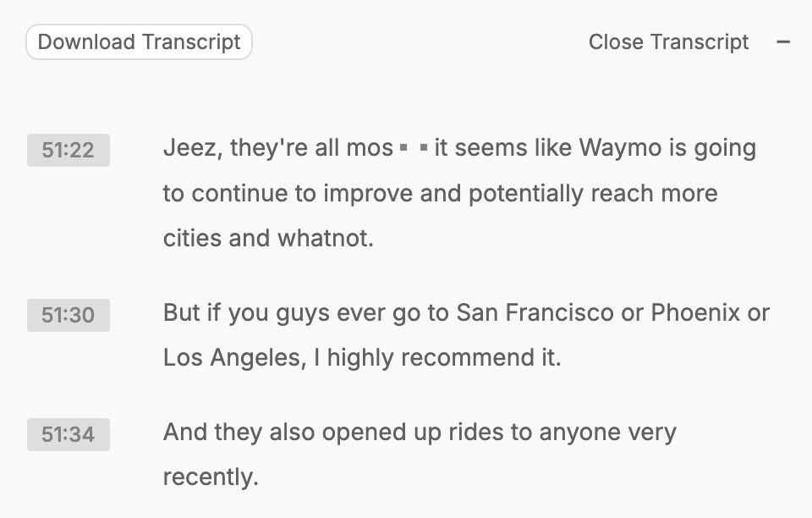
Task: Select the line "to continue to improve and potentially"
Action: 440,194
